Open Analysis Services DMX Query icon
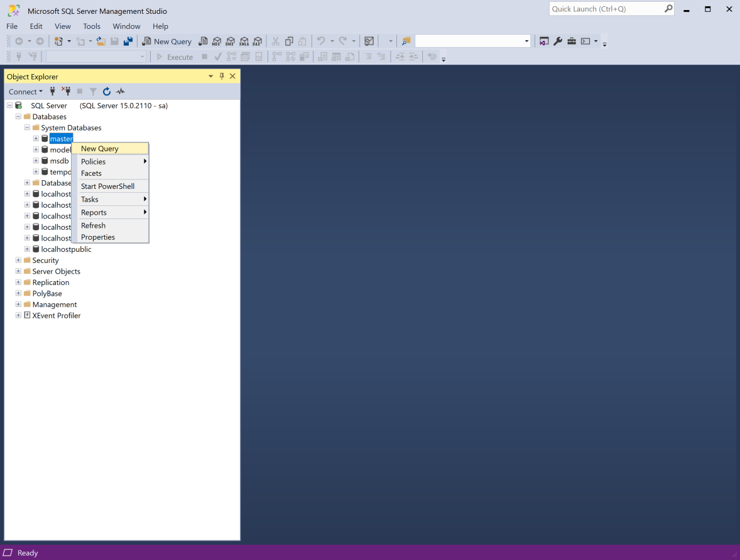The width and height of the screenshot is (740, 560). click(231, 41)
